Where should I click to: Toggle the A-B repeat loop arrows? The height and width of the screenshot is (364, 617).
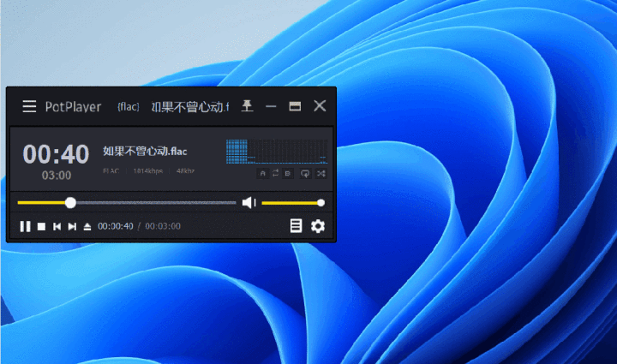tap(275, 173)
